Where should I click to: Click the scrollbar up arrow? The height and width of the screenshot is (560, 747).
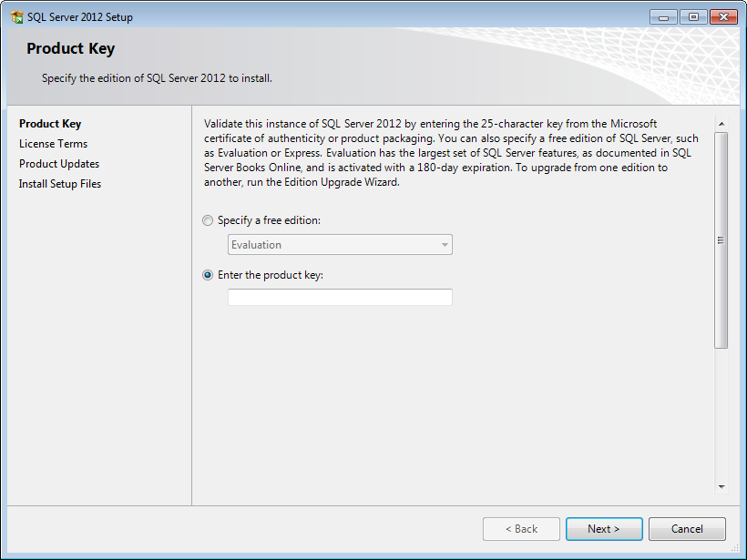click(721, 124)
